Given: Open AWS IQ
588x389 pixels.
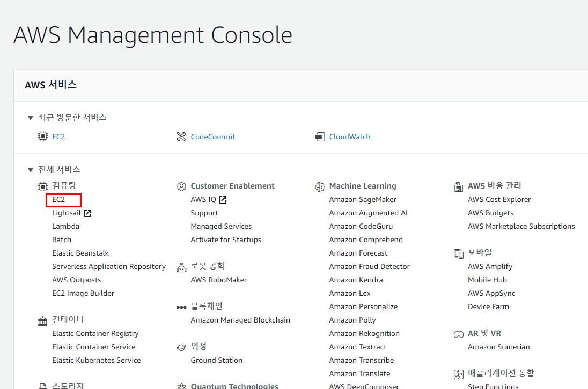Looking at the screenshot, I should [203, 199].
